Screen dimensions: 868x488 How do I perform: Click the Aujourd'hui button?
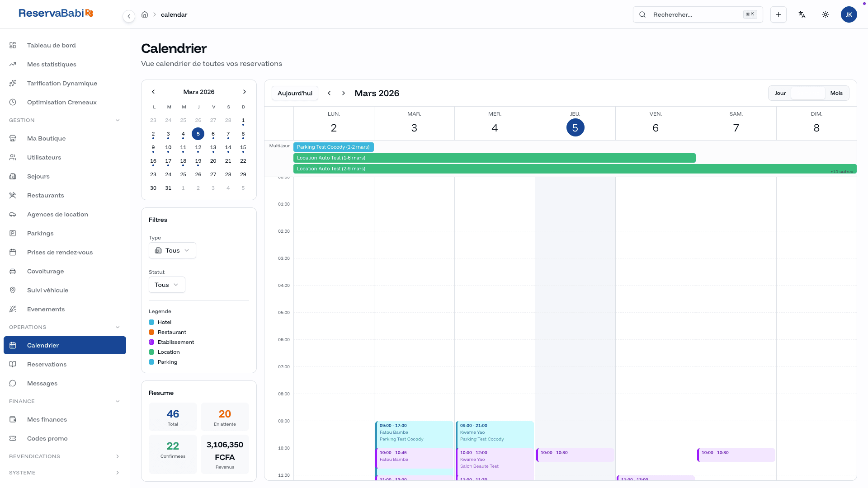click(295, 93)
